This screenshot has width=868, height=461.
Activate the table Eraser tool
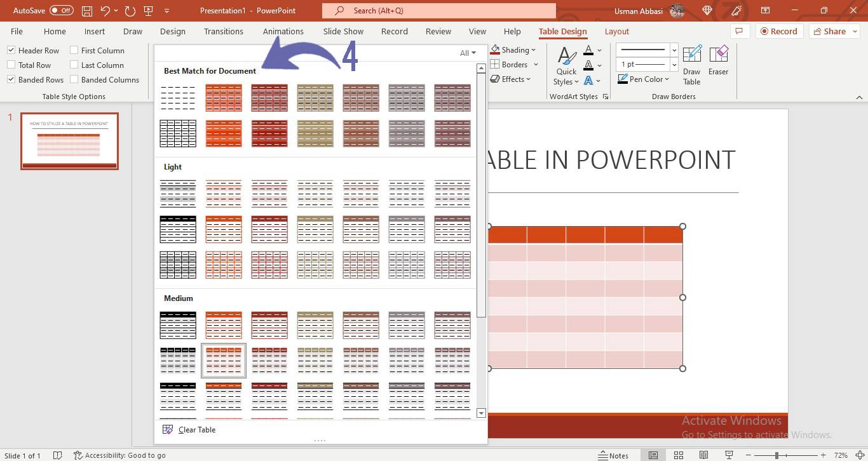(x=718, y=62)
